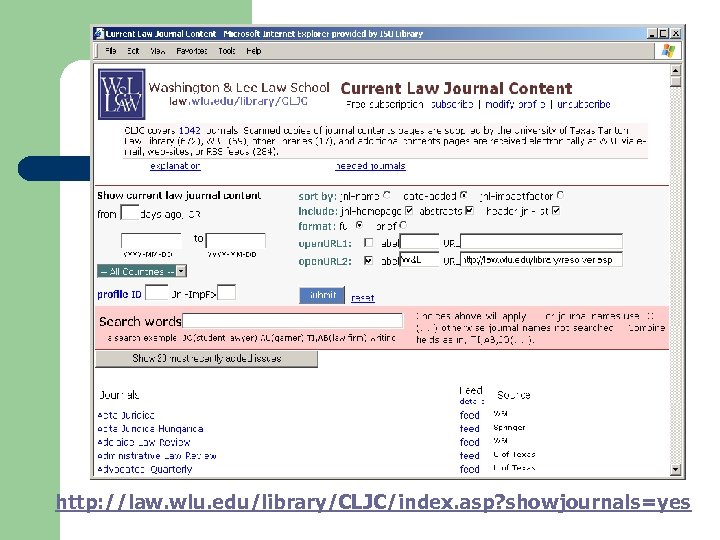The height and width of the screenshot is (540, 720).
Task: Select sort by jnl-impactfactor radio button
Action: click(x=560, y=195)
